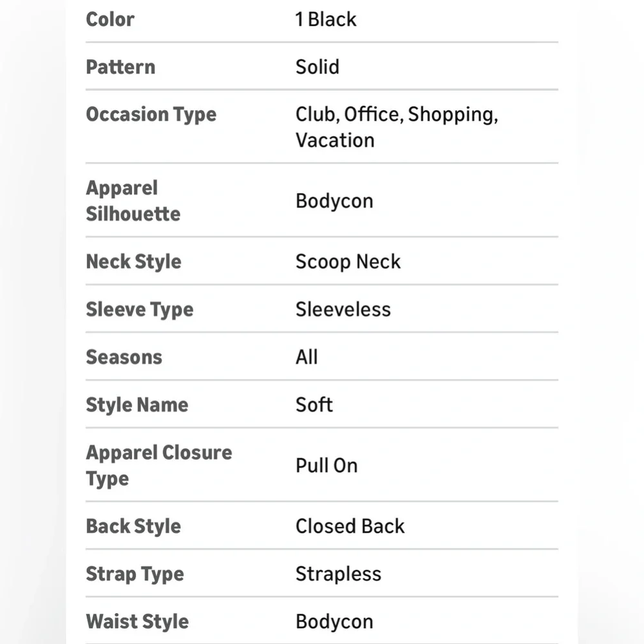Click the 'Club, Office, Shopping, Vacation' value
Screen dimensions: 644x644
397,127
